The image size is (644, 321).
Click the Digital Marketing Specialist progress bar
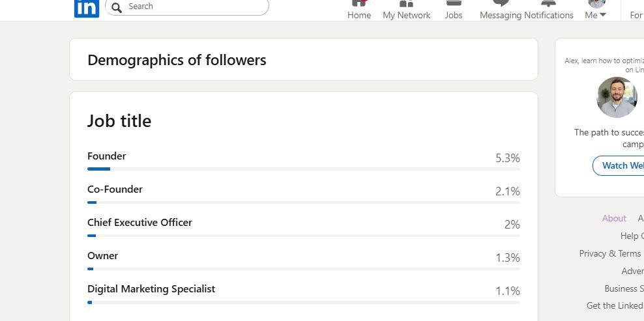(x=304, y=303)
